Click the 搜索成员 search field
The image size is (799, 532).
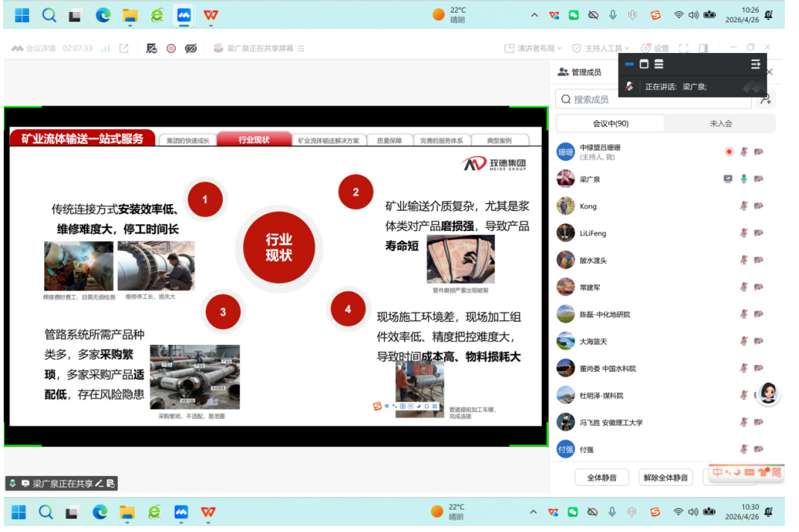point(648,99)
